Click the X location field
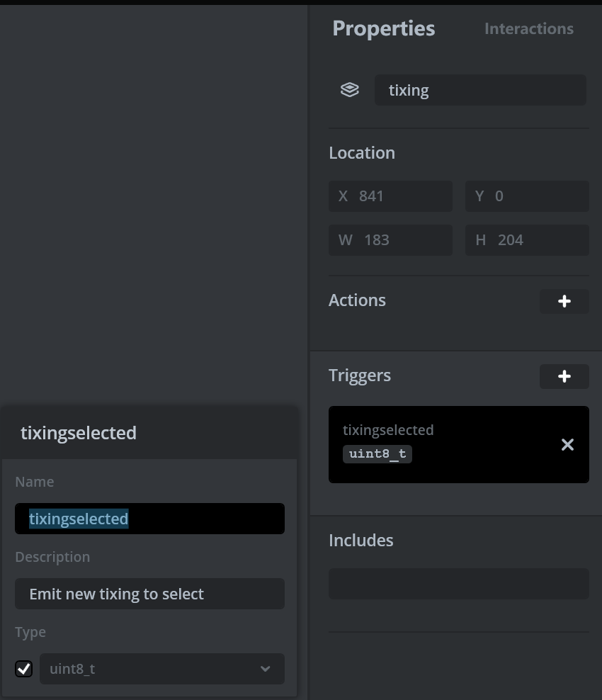The width and height of the screenshot is (602, 700). point(390,196)
